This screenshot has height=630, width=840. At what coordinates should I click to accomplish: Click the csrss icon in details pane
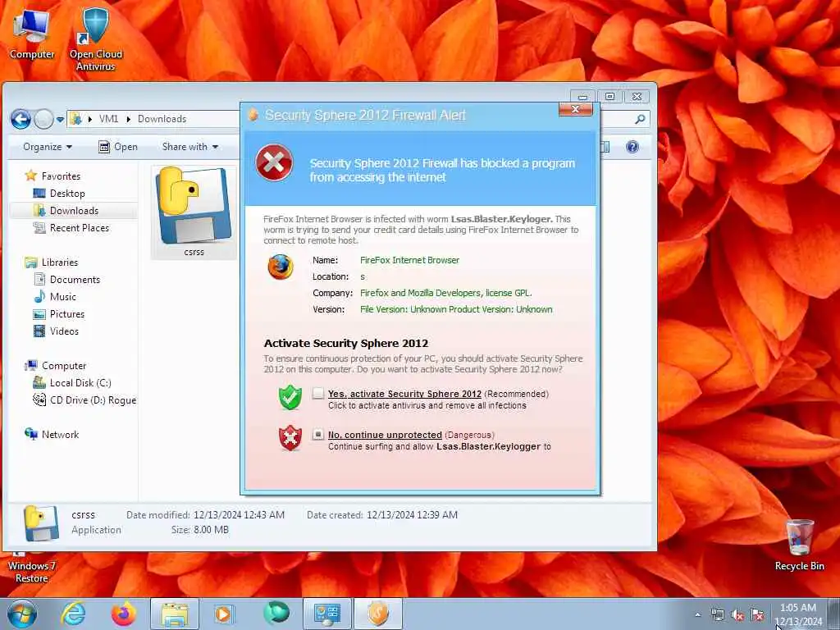41,523
